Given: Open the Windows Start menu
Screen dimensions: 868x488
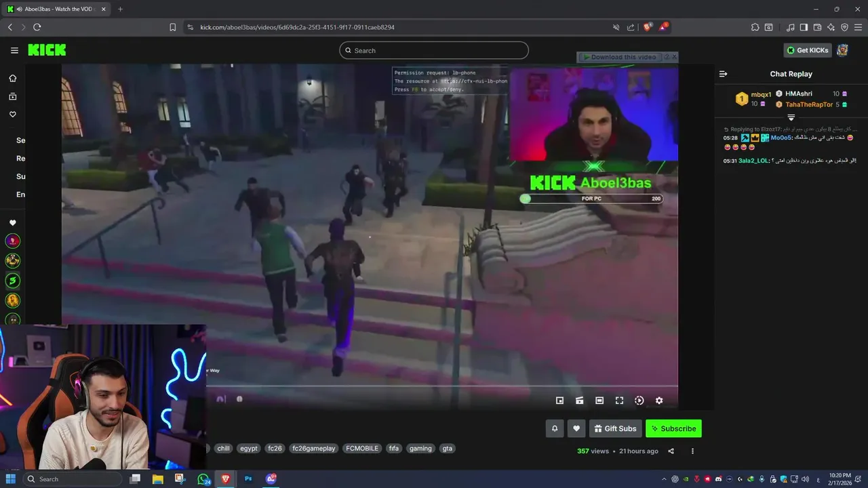Looking at the screenshot, I should 10,479.
